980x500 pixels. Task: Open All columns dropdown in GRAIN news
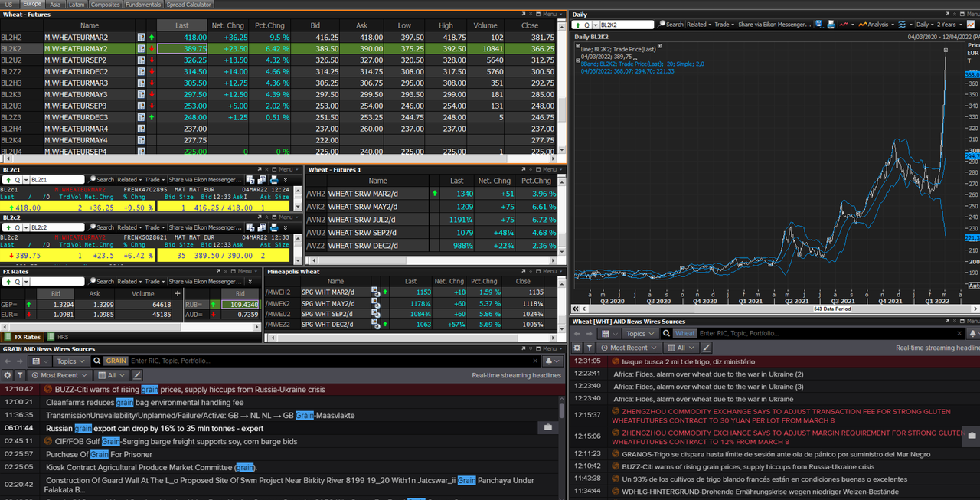coord(111,375)
